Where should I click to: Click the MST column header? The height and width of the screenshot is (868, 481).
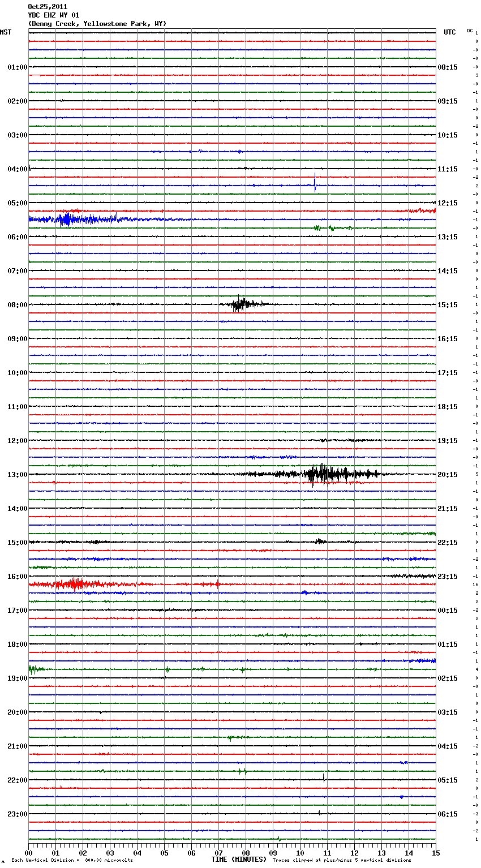6,32
